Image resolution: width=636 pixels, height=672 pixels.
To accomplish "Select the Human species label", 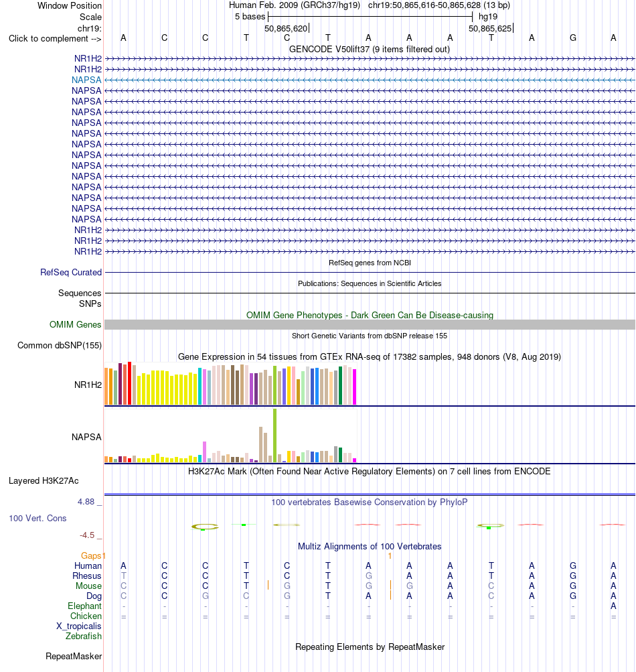I will click(88, 565).
